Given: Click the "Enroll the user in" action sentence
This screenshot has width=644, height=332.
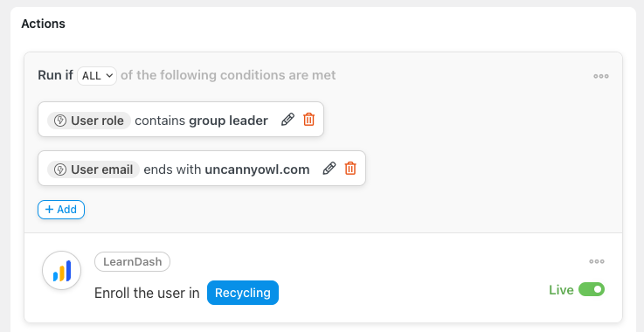Looking at the screenshot, I should (x=147, y=294).
